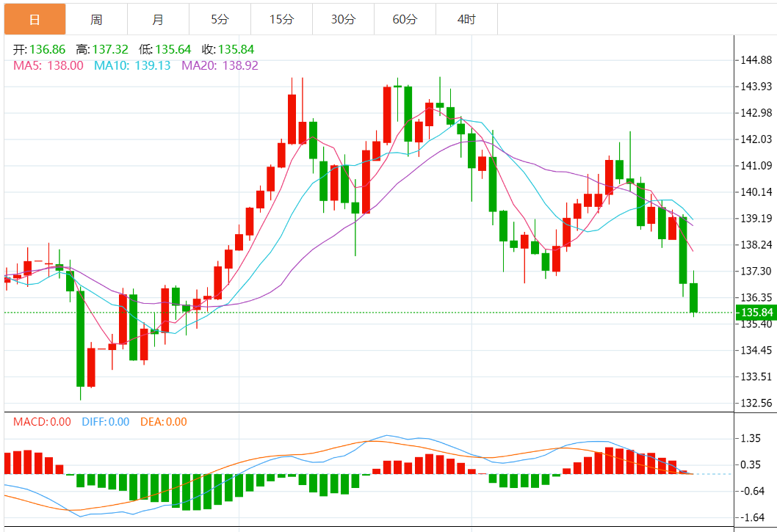Screen dimensions: 777x532
Task: Click the 133.51 price axis label
Action: point(756,377)
